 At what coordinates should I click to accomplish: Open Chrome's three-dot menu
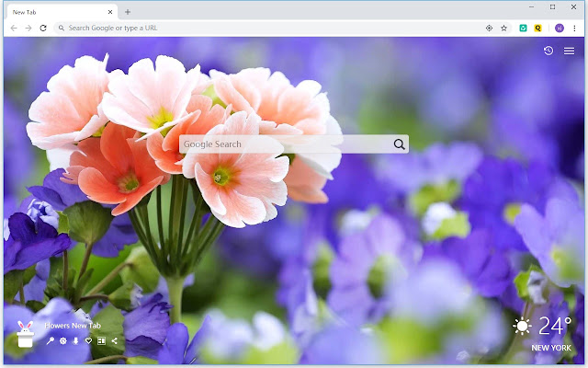[x=574, y=29]
